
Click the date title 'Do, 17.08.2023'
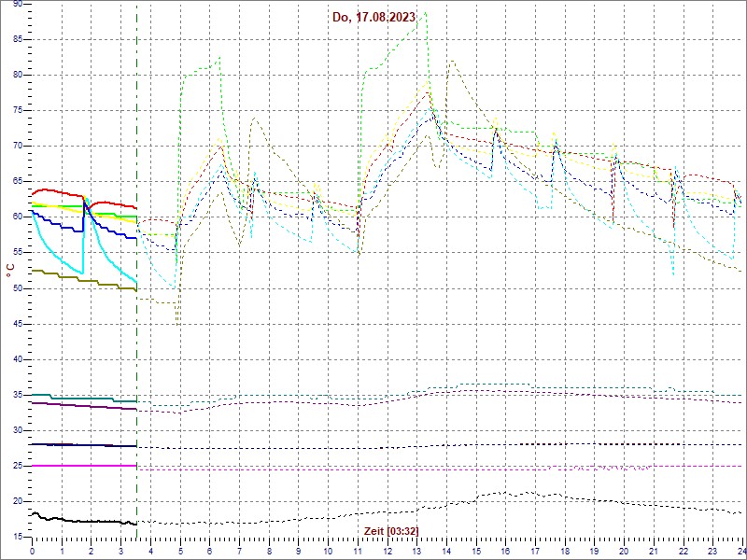pyautogui.click(x=373, y=18)
